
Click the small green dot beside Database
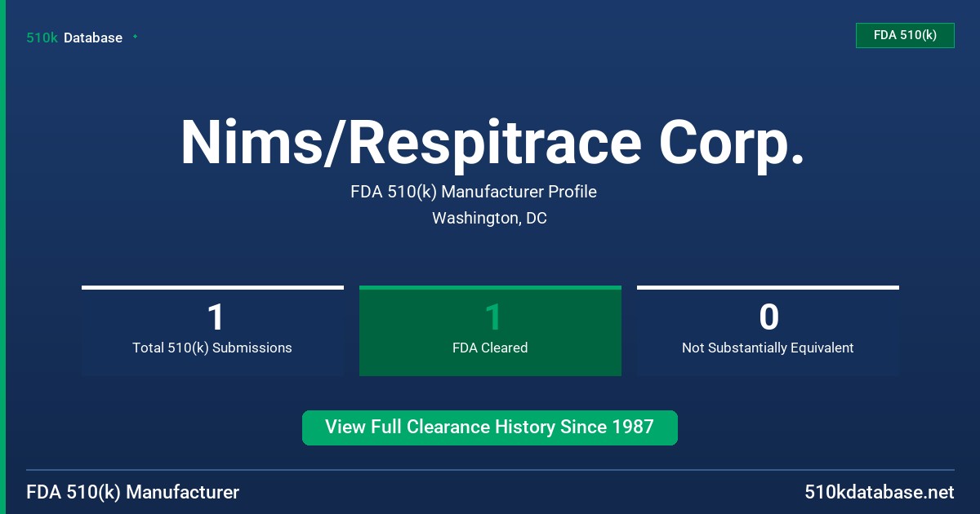[135, 37]
